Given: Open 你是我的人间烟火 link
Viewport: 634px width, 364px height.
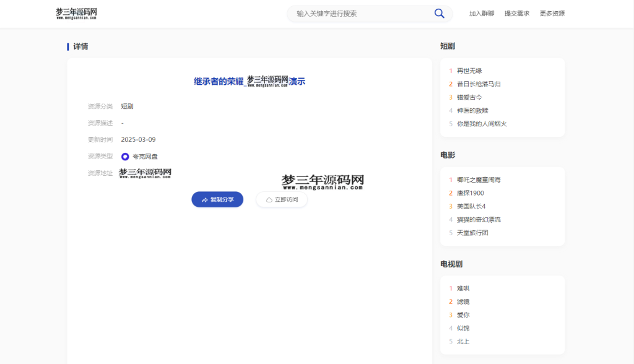Looking at the screenshot, I should click(x=481, y=123).
